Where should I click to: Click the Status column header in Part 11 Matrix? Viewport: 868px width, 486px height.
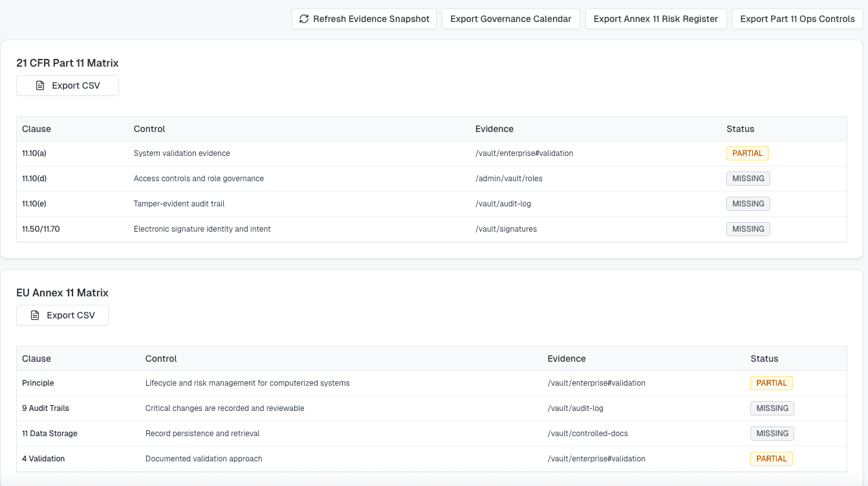[740, 129]
